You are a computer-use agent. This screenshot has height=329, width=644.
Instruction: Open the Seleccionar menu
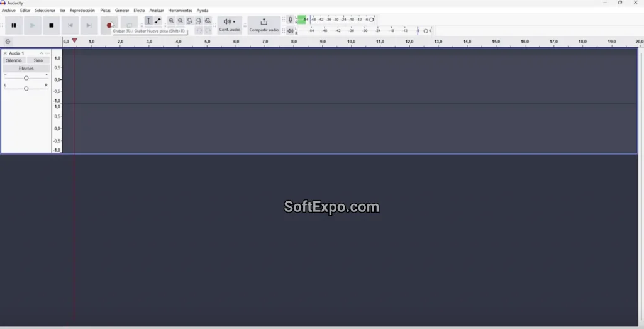click(45, 10)
